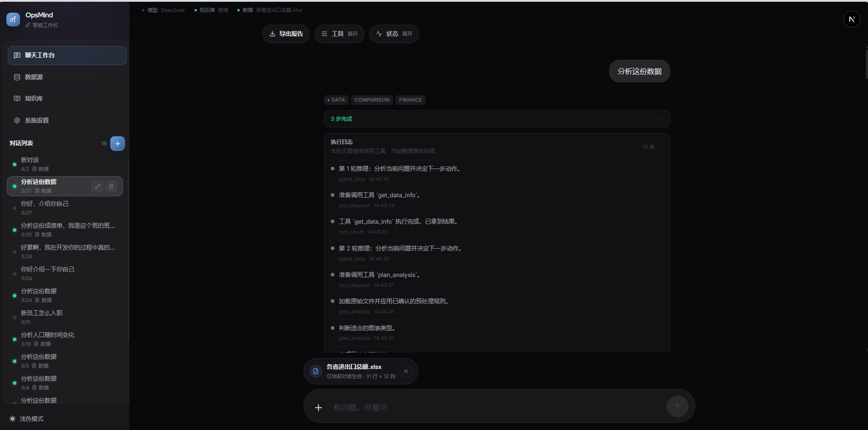Viewport: 868px width, 430px height.
Task: Remove the attached 各省进出口总额.xlsx file
Action: click(406, 371)
